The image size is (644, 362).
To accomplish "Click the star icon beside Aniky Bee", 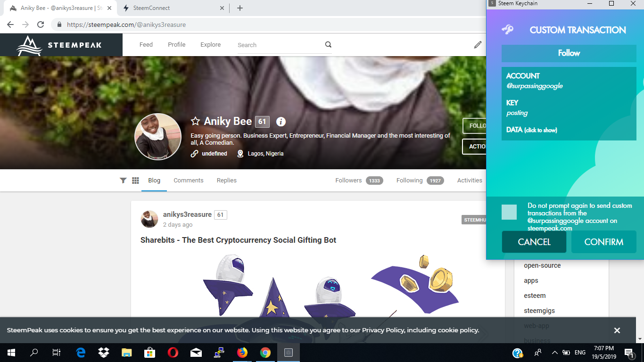I will coord(195,122).
